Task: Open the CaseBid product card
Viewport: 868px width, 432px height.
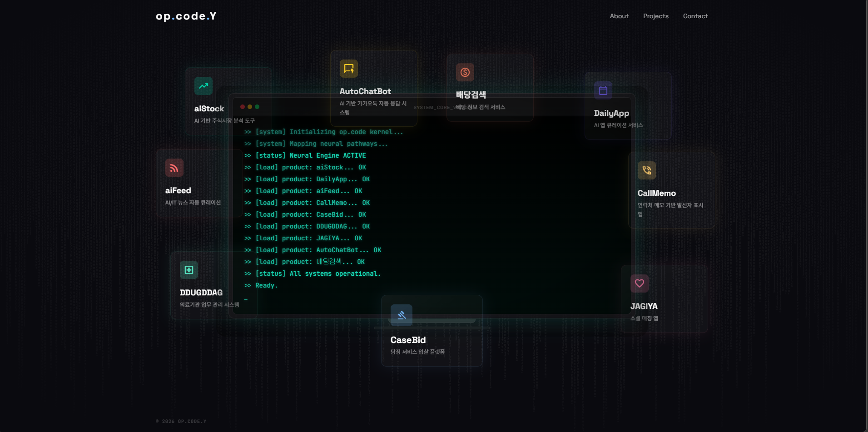Action: pos(432,340)
